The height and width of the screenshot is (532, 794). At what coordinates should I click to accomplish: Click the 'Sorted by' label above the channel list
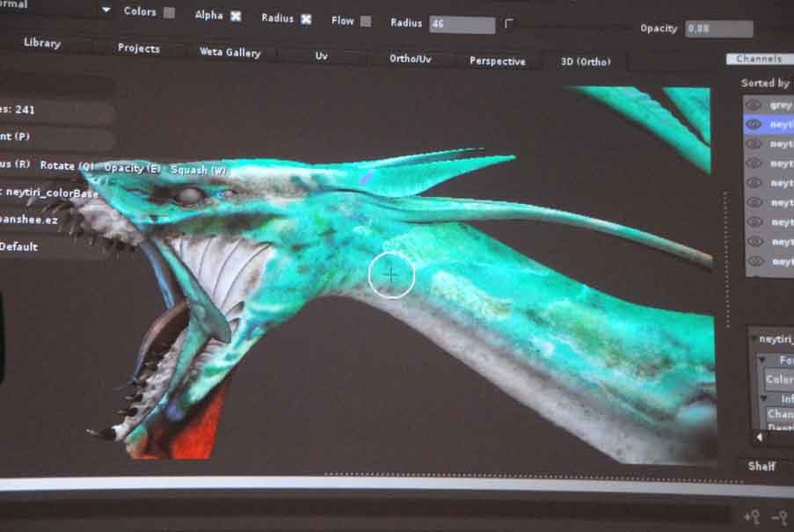766,83
